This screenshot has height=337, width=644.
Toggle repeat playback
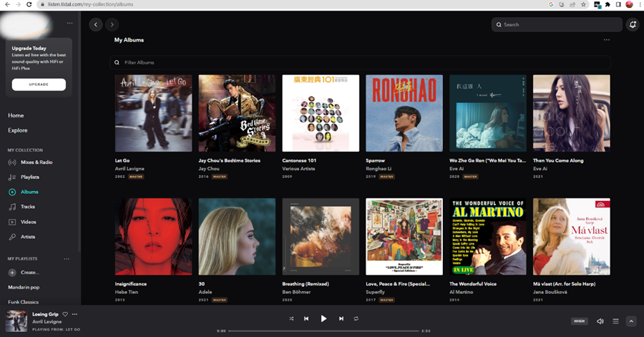[x=356, y=318]
